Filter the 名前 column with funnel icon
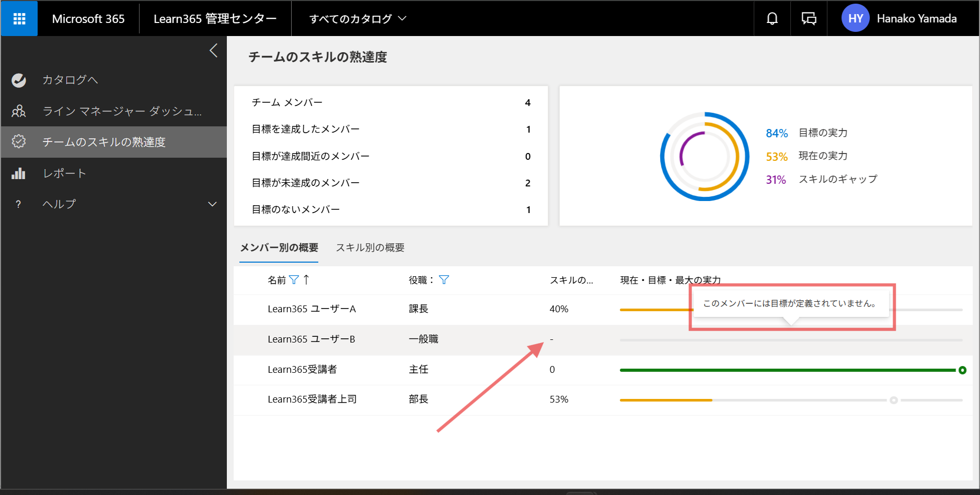 coord(294,280)
